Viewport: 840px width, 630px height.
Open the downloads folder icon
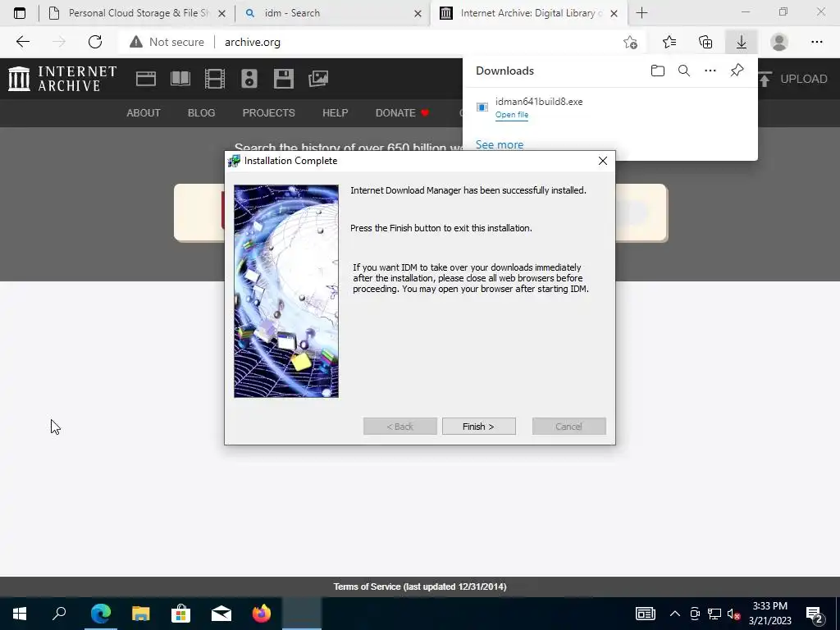click(x=657, y=71)
